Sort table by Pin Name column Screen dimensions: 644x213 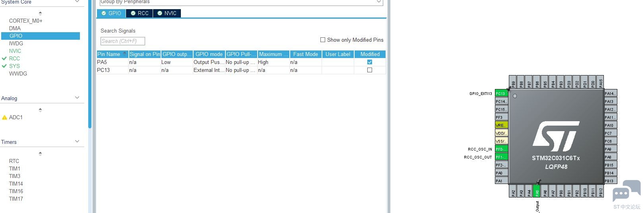[x=113, y=54]
